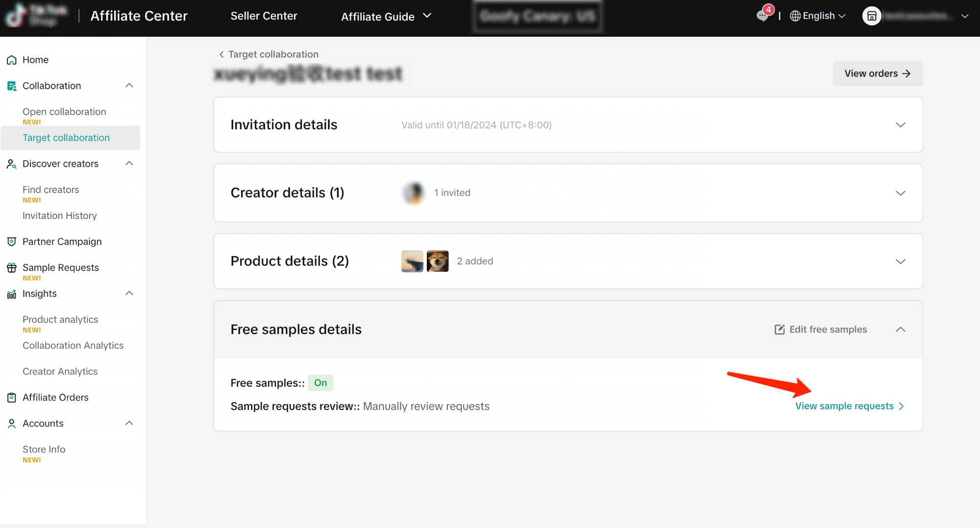Select Open collaboration in sidebar
This screenshot has height=528, width=980.
[x=64, y=112]
